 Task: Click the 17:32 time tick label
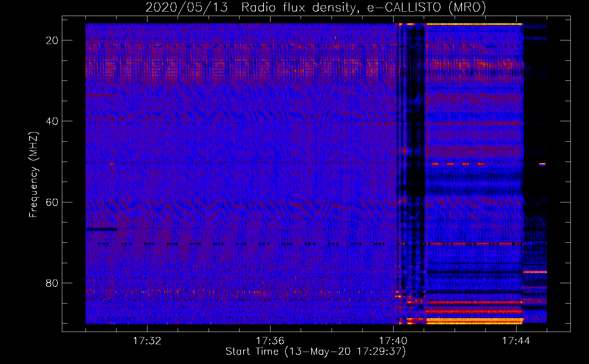tap(147, 341)
